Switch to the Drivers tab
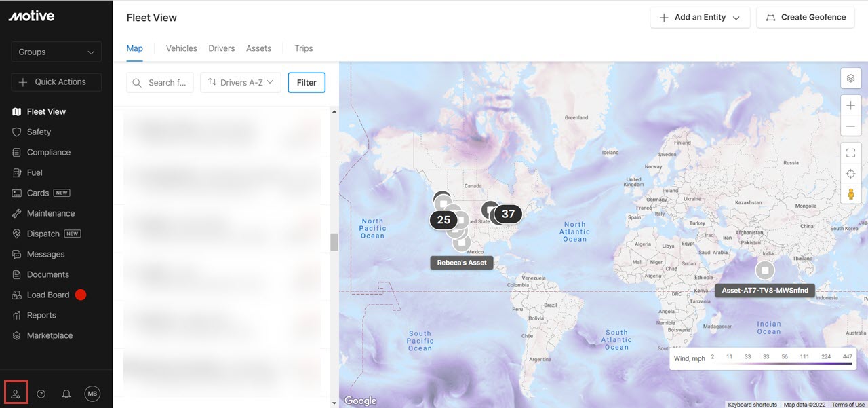The image size is (868, 408). tap(222, 48)
